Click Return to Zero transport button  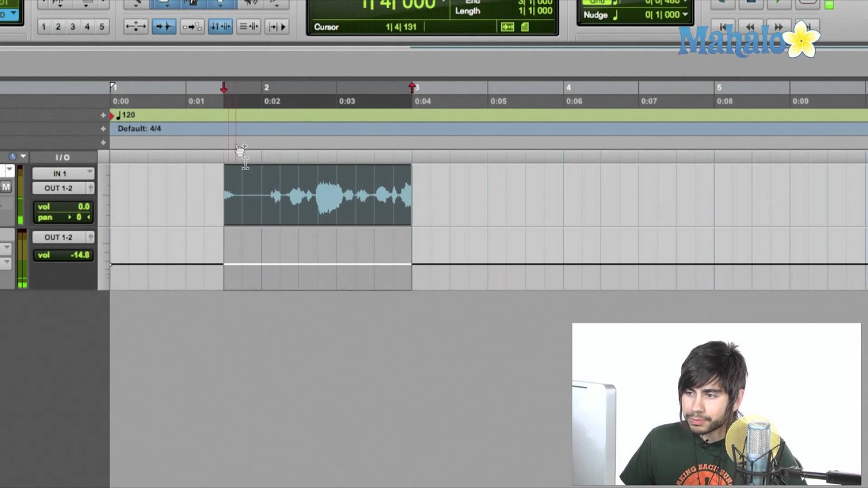tap(723, 26)
